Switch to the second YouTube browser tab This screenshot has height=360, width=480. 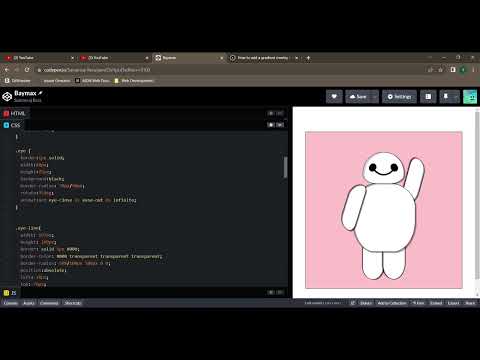tap(114, 58)
